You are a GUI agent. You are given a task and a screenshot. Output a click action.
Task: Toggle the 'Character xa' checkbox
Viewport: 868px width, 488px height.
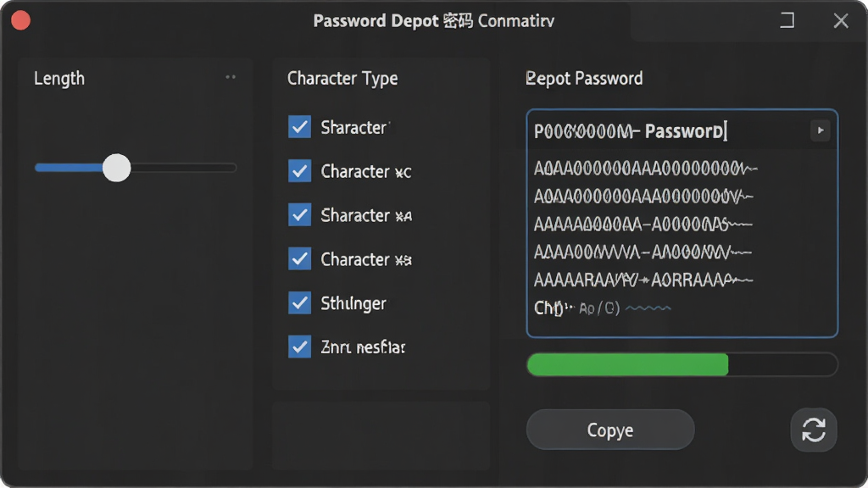coord(299,259)
